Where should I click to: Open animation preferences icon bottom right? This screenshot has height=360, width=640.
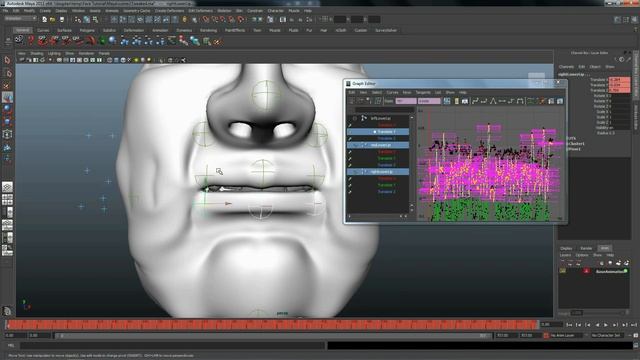(x=636, y=335)
